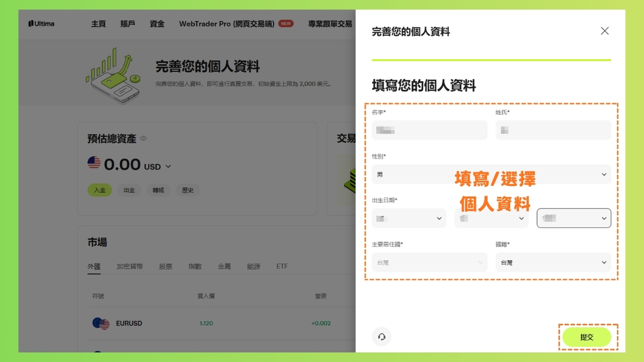
Task: Click the EURUSD currency pair icon
Action: click(101, 323)
